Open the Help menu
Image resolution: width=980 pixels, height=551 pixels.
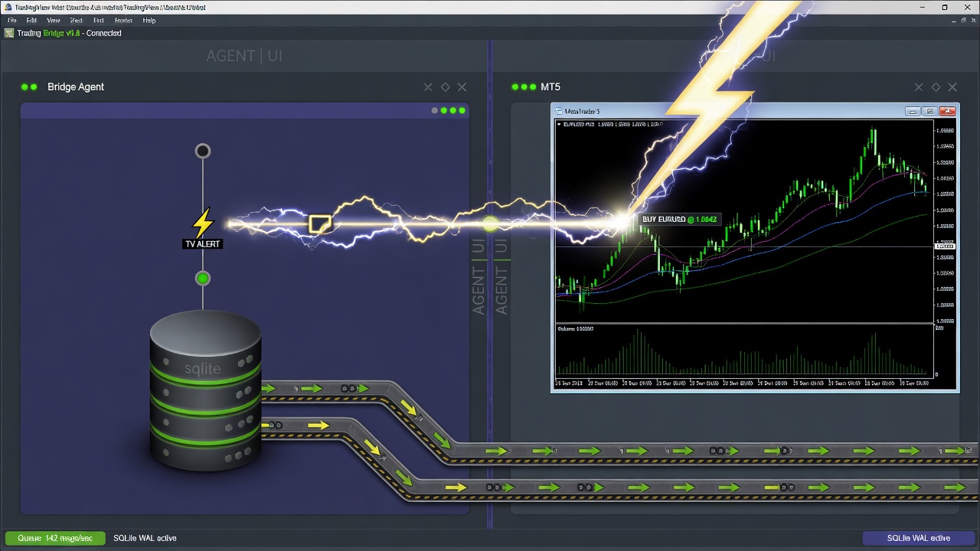[149, 21]
